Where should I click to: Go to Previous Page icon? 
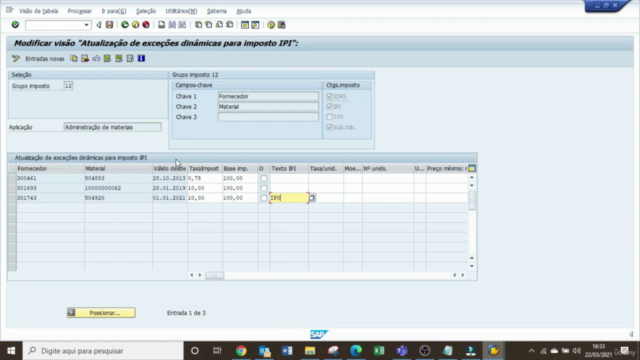[x=209, y=25]
